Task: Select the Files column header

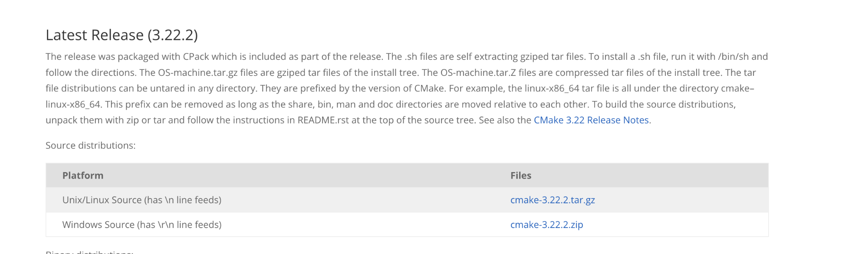Action: (521, 176)
